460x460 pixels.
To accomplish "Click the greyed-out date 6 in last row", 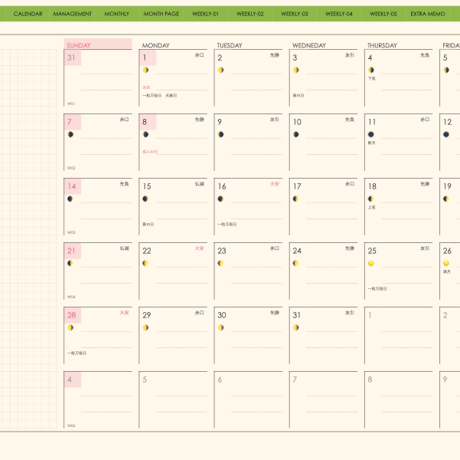I will pyautogui.click(x=220, y=379).
